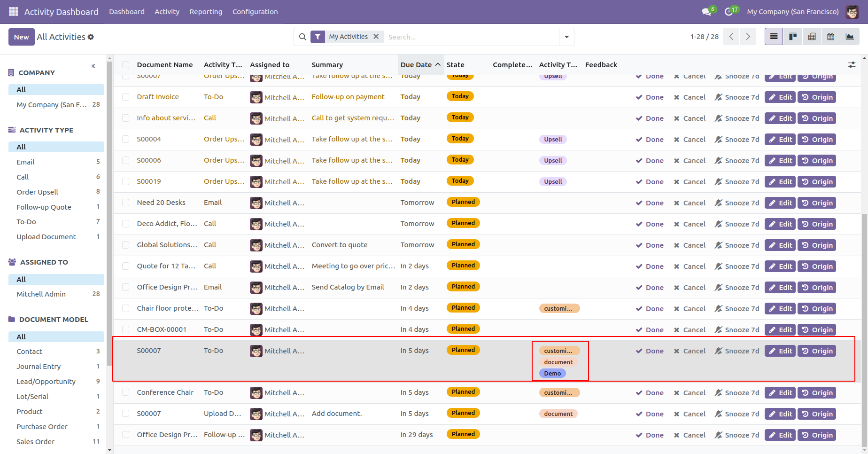Check the Info about services row checkbox
Screen dimensions: 868x454
click(125, 118)
